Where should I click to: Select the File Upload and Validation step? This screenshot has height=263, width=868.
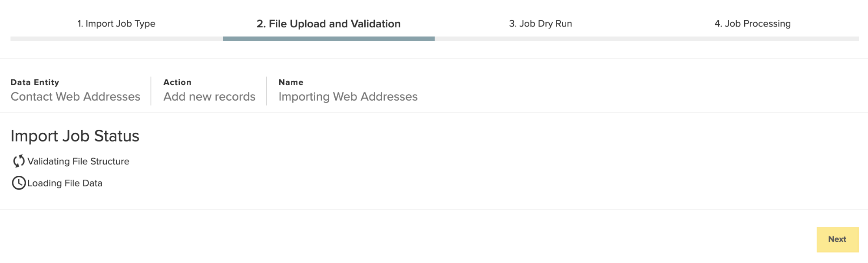coord(328,24)
